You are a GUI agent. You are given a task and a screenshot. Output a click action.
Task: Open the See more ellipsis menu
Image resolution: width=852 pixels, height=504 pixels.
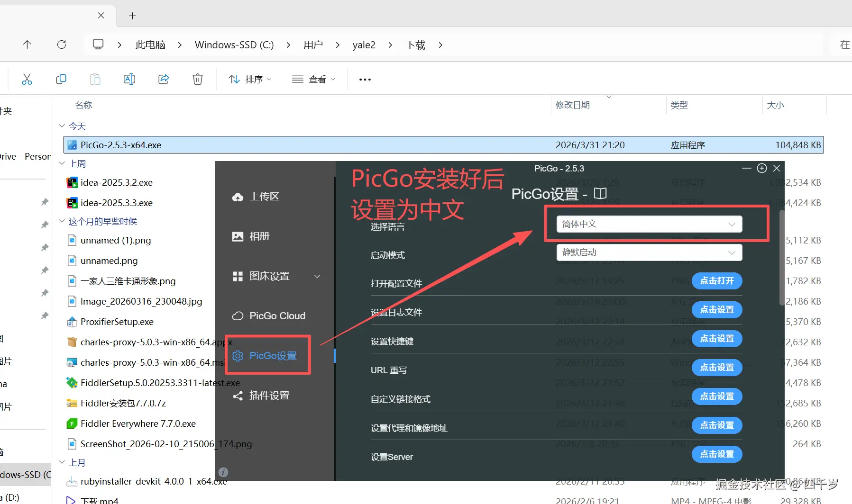tap(364, 79)
